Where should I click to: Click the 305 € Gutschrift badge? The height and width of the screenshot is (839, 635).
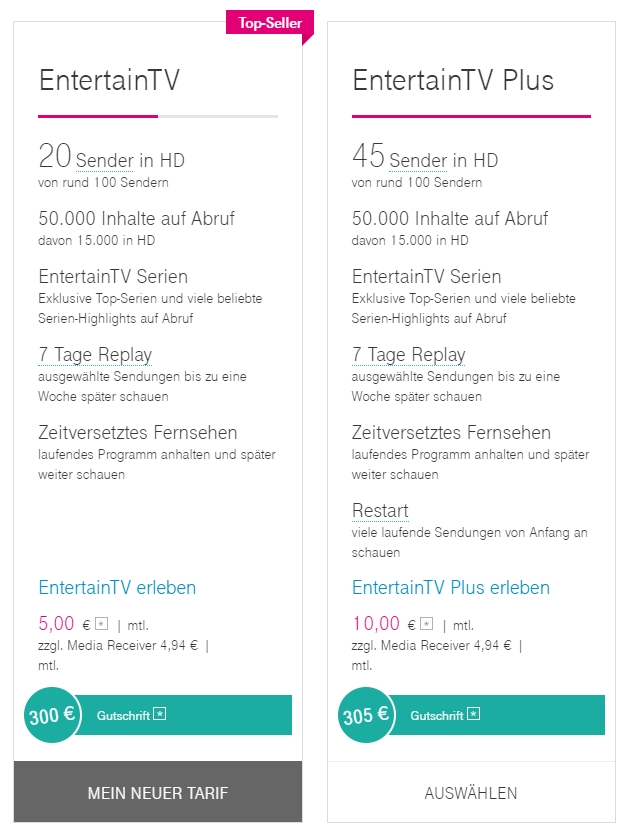pyautogui.click(x=365, y=714)
